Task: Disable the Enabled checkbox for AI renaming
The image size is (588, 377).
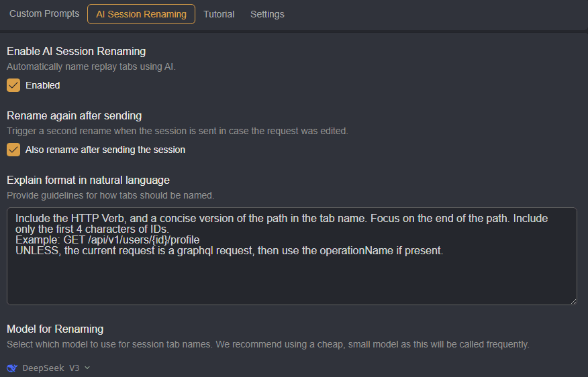Action: 13,85
